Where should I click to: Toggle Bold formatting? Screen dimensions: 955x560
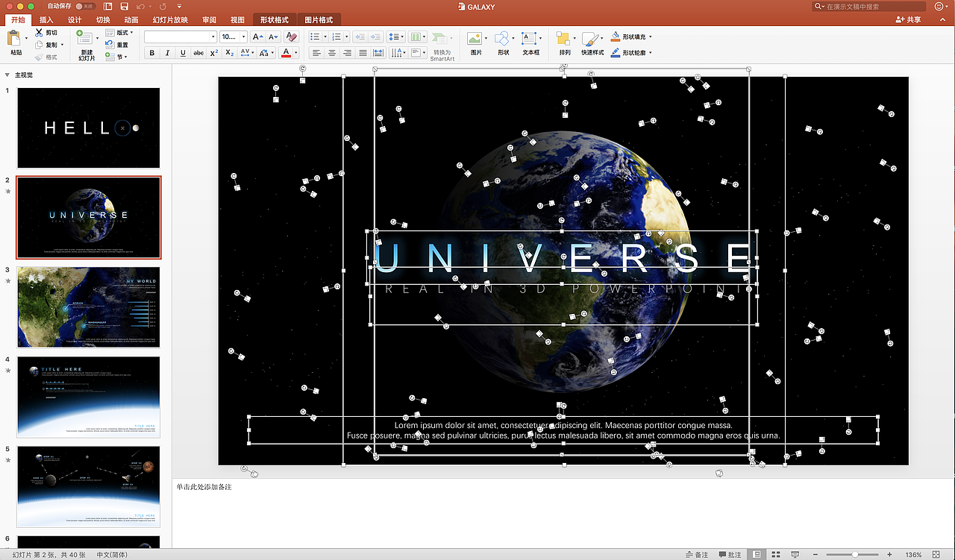pyautogui.click(x=152, y=53)
